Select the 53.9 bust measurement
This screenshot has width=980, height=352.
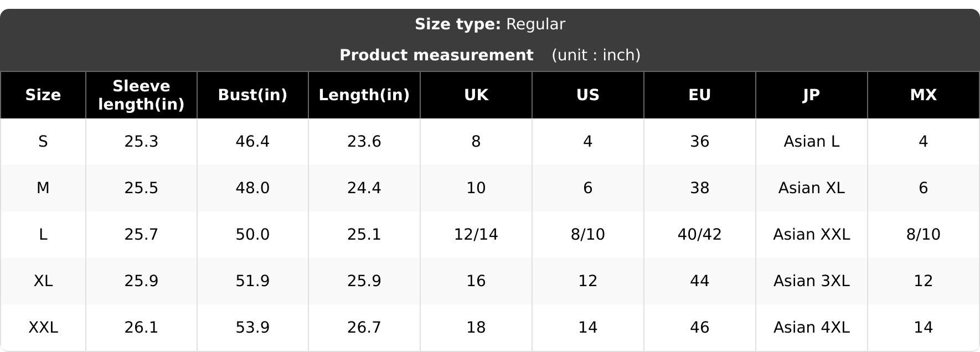pos(252,328)
